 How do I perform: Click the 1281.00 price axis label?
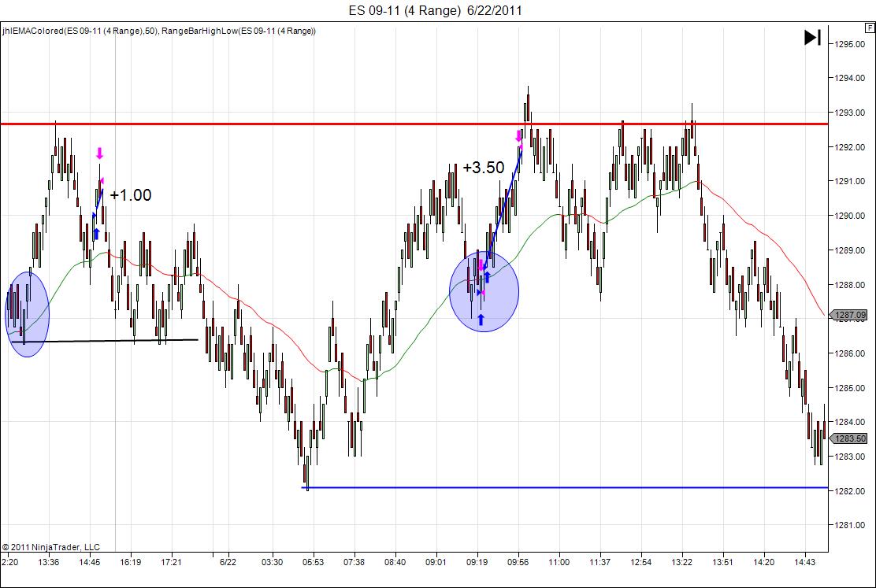850,526
